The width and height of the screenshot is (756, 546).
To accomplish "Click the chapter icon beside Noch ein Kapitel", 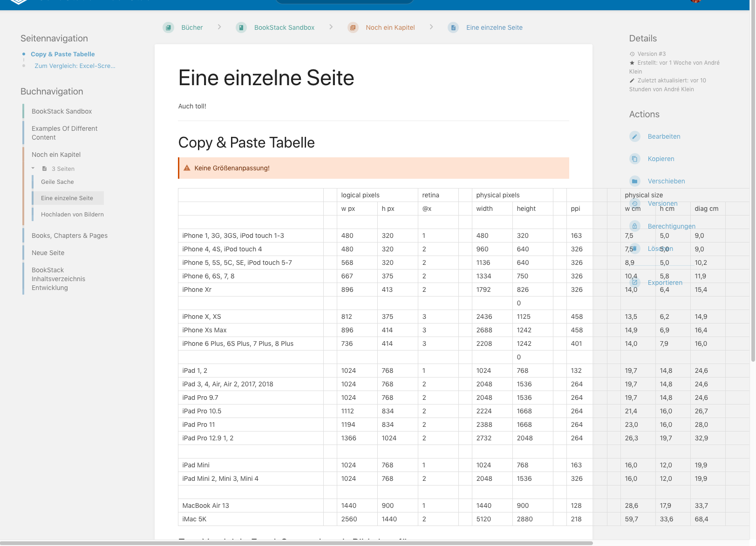I will (x=352, y=27).
